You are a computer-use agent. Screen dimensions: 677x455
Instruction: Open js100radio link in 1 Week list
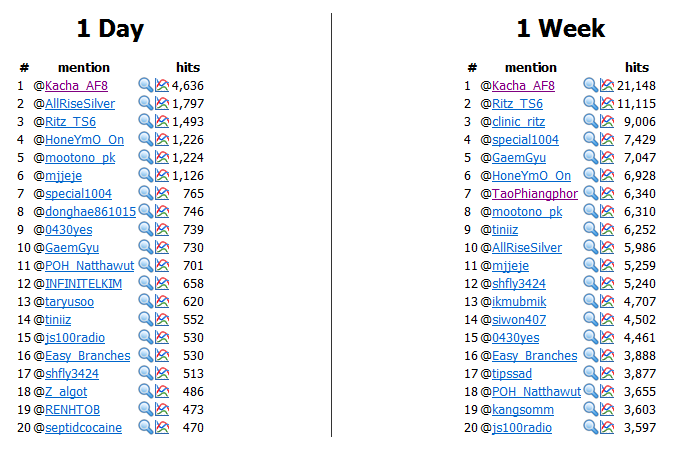coord(522,428)
